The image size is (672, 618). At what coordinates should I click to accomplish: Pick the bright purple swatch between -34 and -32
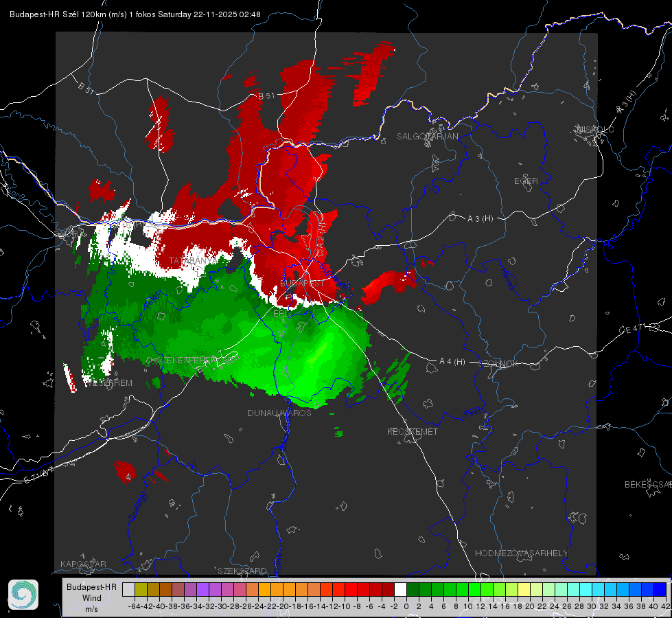pyautogui.click(x=202, y=589)
